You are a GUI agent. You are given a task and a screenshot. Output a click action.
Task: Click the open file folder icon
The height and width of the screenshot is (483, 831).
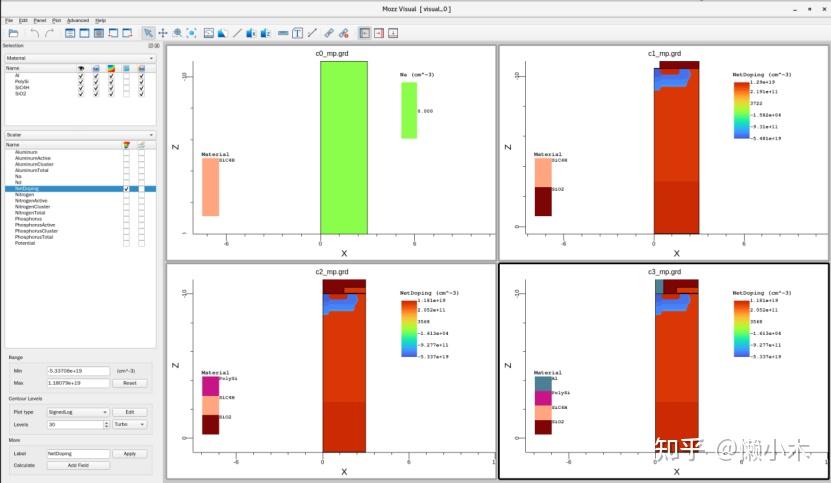[x=13, y=33]
